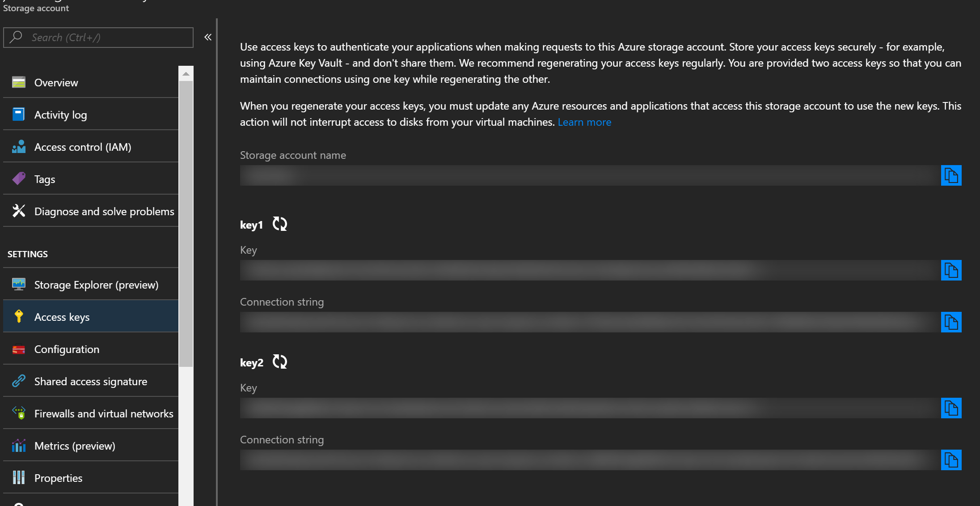The width and height of the screenshot is (980, 506).
Task: Expand the Properties section
Action: [x=58, y=478]
